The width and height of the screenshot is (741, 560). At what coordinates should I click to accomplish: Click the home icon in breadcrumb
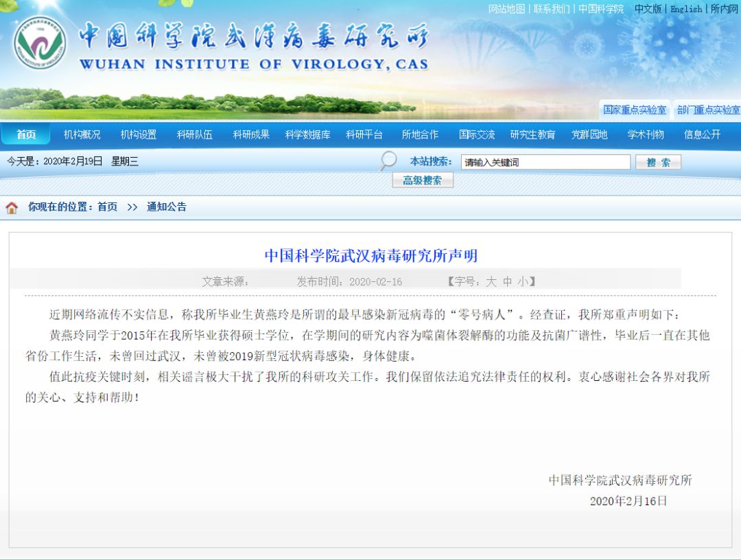12,207
